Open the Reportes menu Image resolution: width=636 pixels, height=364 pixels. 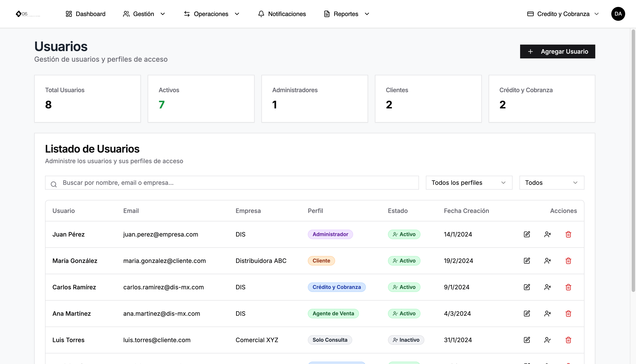pyautogui.click(x=347, y=14)
